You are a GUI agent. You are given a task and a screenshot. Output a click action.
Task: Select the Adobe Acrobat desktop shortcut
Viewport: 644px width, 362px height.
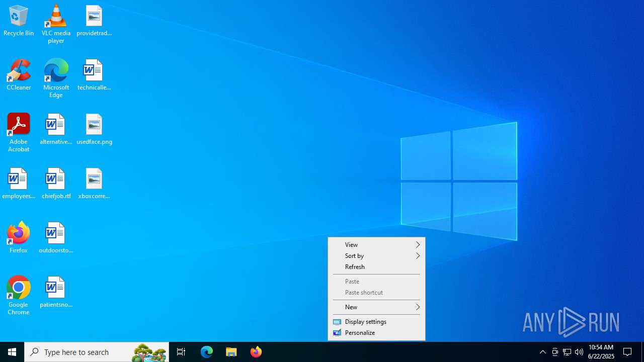(19, 133)
